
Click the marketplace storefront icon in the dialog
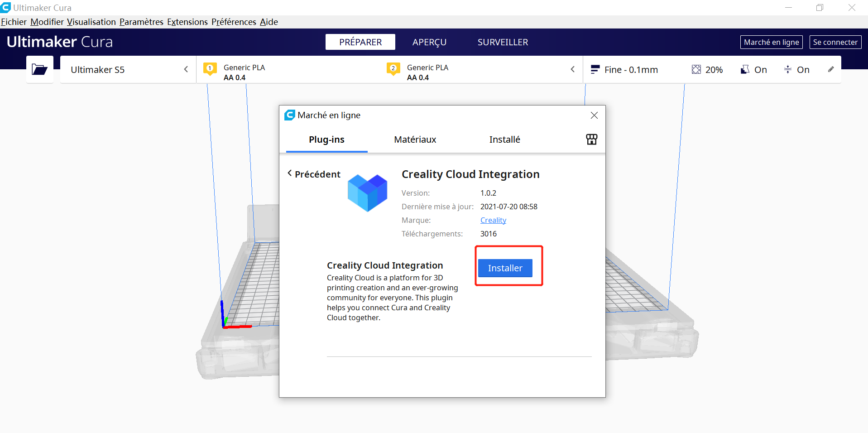591,140
